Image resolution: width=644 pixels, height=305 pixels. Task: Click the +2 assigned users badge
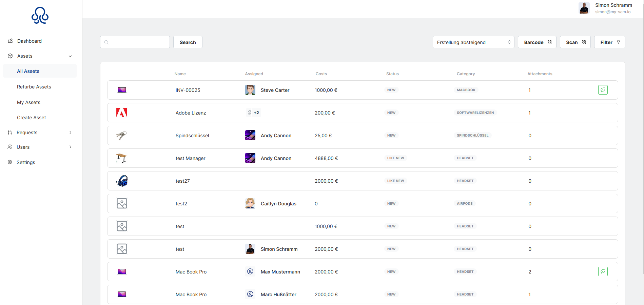coord(253,113)
